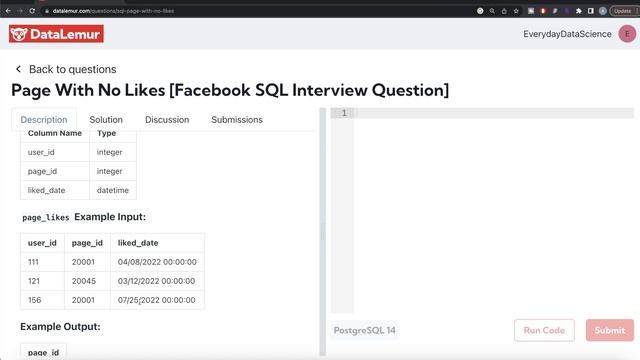Screen dimensions: 640x360
Task: Open the user avatar E menu
Action: 627,34
